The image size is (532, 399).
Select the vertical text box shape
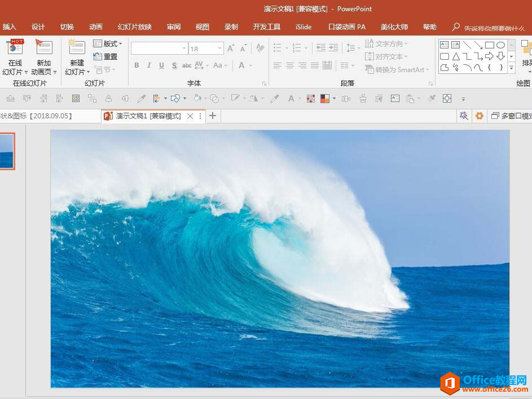point(456,45)
